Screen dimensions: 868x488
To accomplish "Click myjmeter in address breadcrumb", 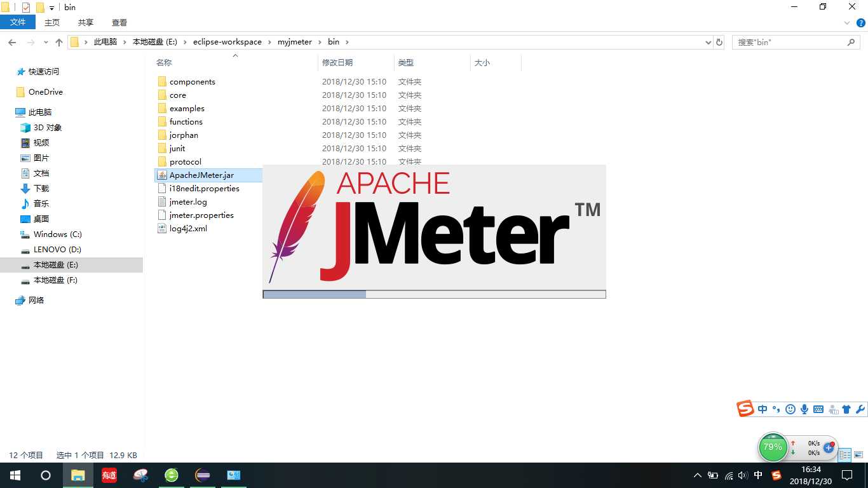I will [x=295, y=42].
